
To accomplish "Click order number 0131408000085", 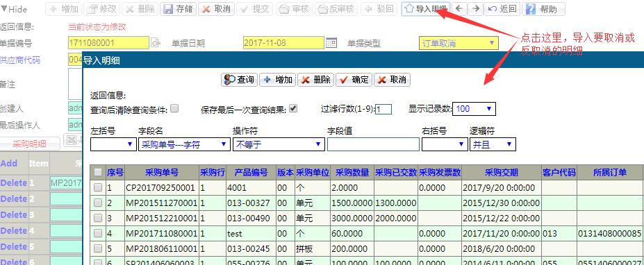I will click(x=609, y=233).
